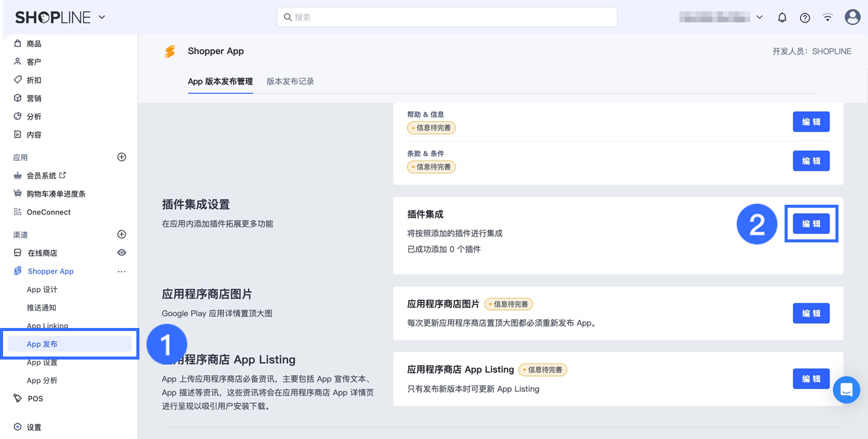Click the 已成功添加 0 个插件 text
Screen dimensions: 868x439
click(x=444, y=249)
